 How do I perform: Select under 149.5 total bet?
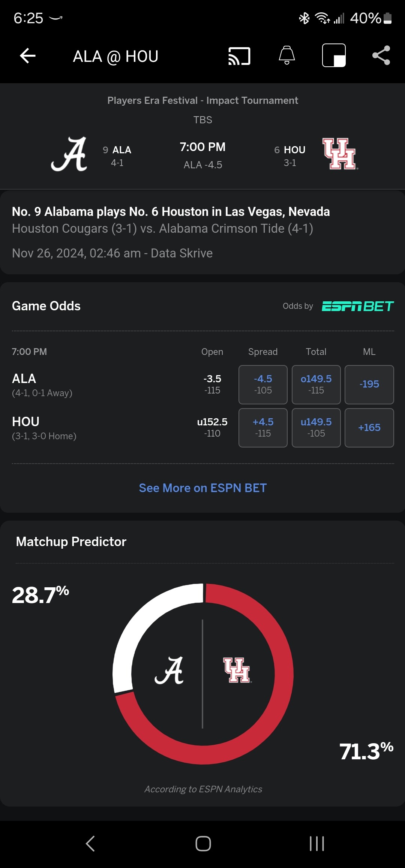coord(316,428)
